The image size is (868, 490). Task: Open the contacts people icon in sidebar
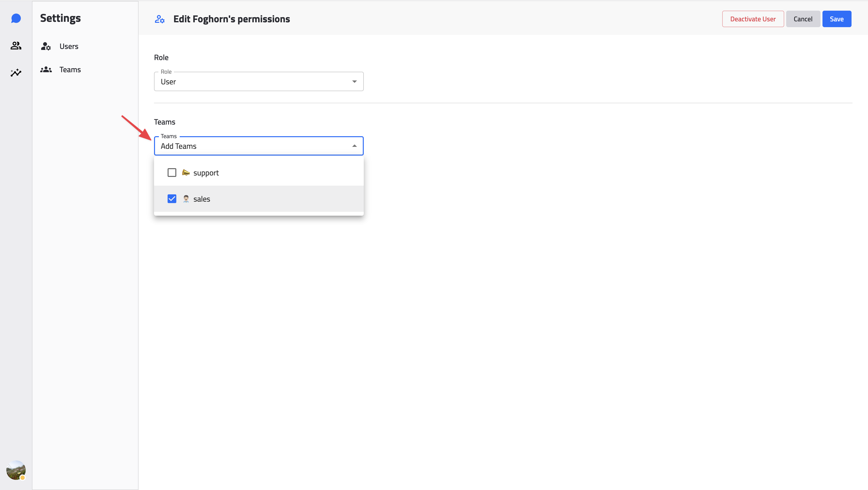[x=16, y=46]
